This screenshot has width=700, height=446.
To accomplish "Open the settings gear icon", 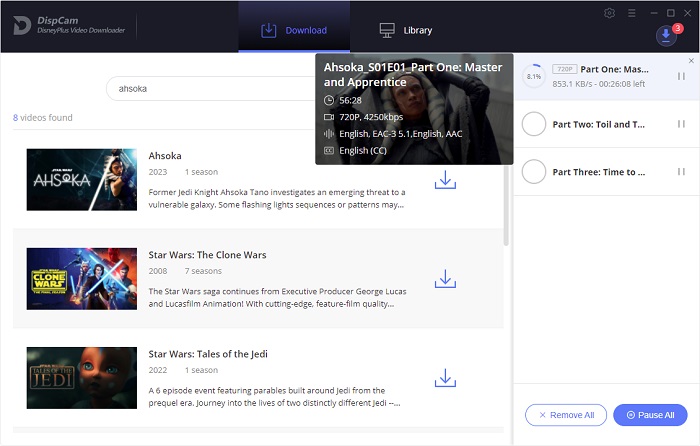I will click(x=610, y=13).
